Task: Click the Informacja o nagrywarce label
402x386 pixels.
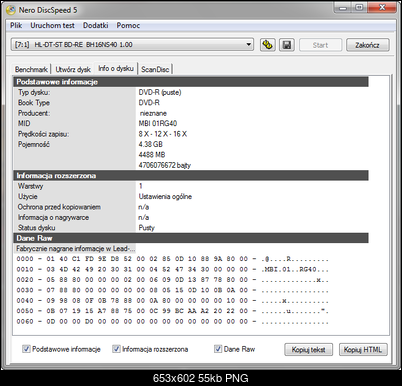Action: click(53, 217)
